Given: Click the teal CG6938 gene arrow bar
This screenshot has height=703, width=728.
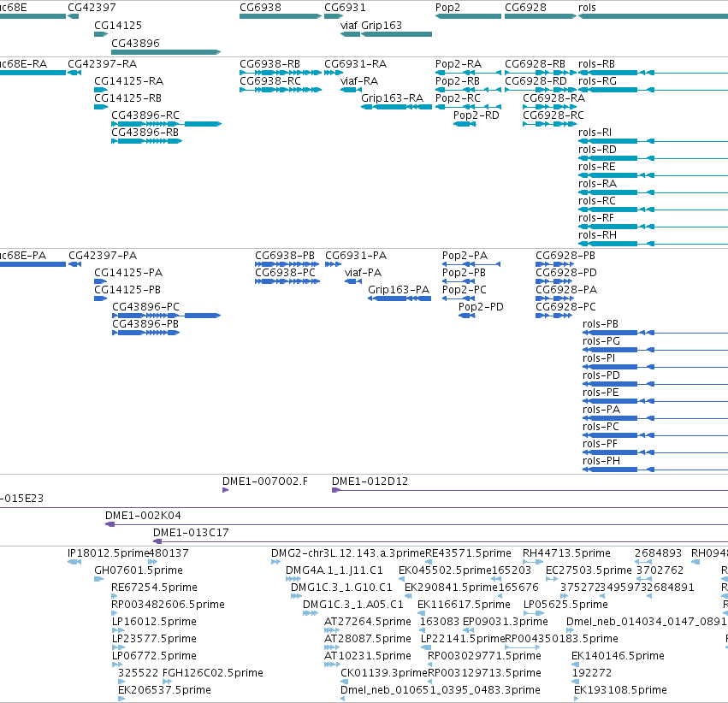Looking at the screenshot, I should coord(281,16).
